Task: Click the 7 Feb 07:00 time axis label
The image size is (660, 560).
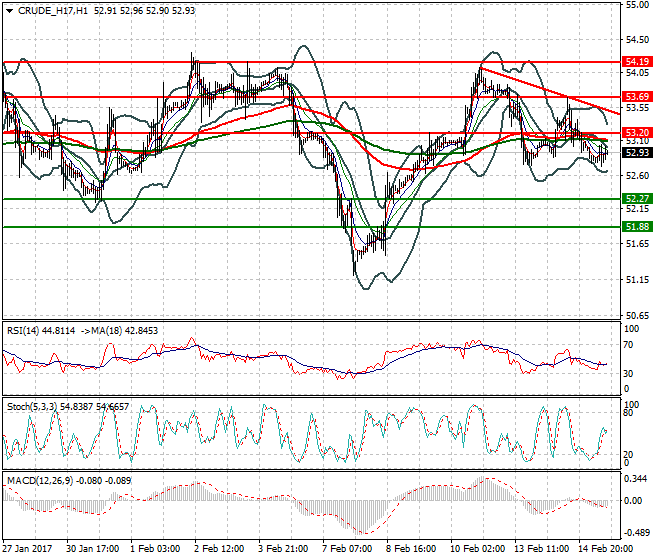Action: (349, 549)
